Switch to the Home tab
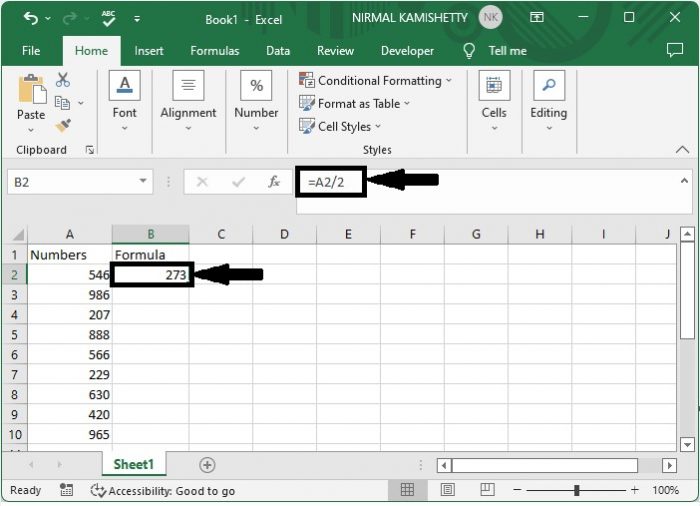This screenshot has width=700, height=506. tap(91, 51)
